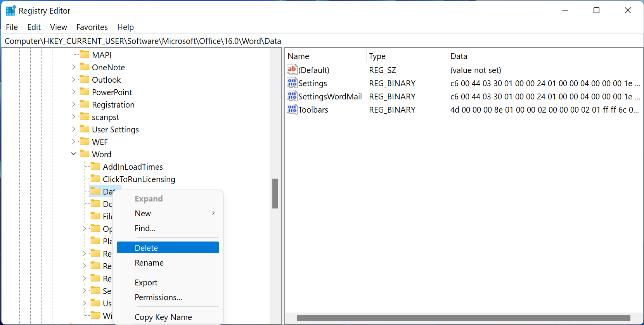Viewport: 644px width, 325px height.
Task: Expand the Outlook key
Action: point(74,80)
